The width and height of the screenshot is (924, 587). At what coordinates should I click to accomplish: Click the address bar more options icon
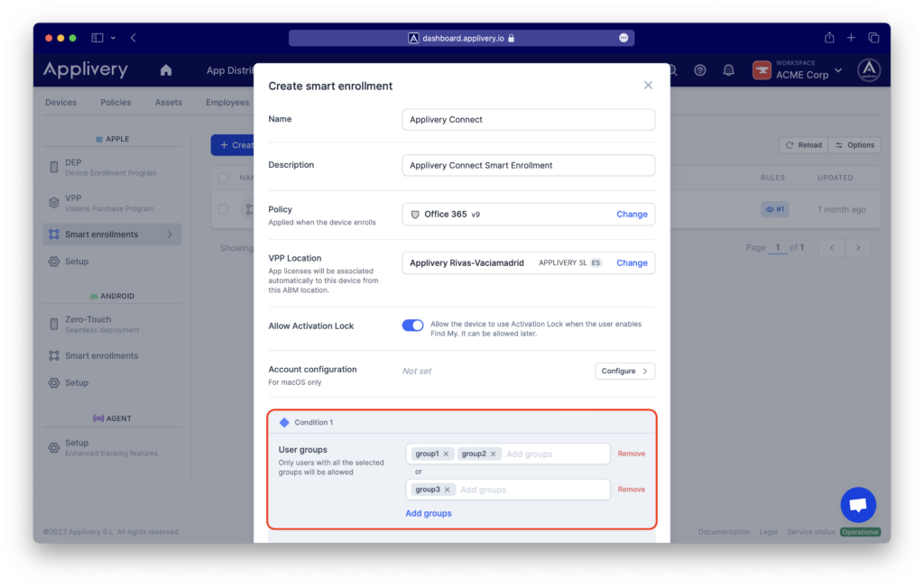[624, 38]
